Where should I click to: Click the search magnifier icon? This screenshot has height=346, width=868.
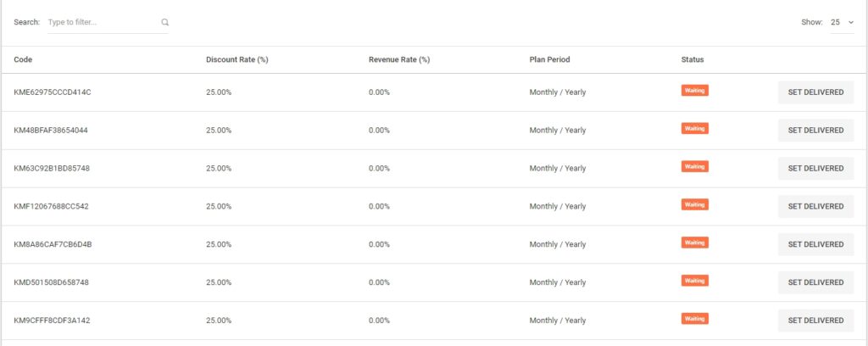(x=164, y=23)
